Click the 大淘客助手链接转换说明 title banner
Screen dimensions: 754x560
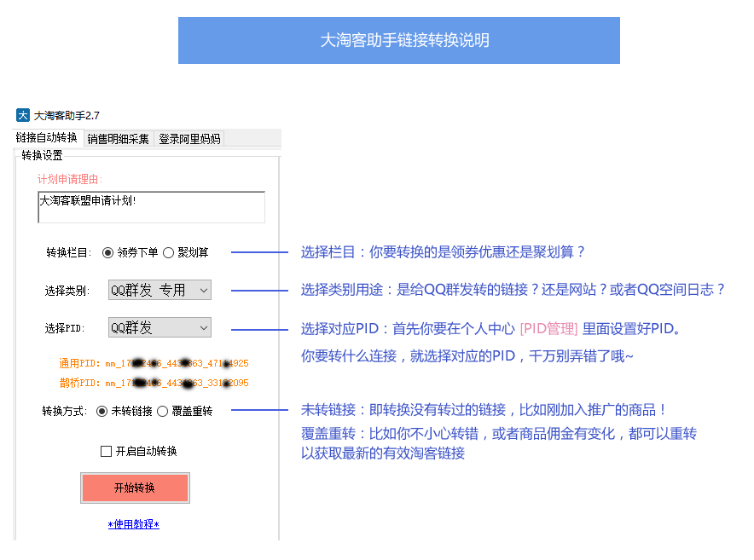point(399,40)
